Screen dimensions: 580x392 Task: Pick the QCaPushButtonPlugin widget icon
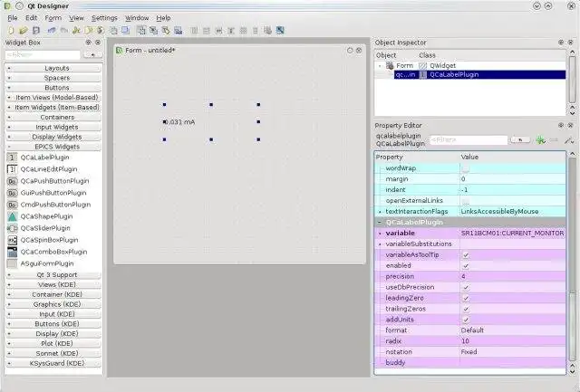[12, 181]
